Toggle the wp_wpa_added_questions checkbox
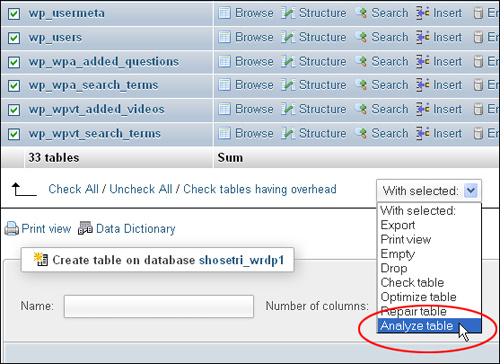The height and width of the screenshot is (364, 500). pyautogui.click(x=14, y=62)
